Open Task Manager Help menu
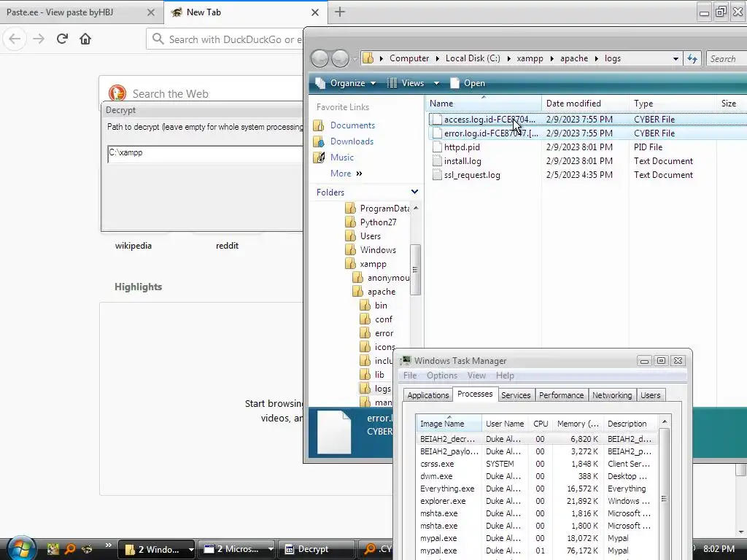Screen dimensions: 747x560 [505, 376]
